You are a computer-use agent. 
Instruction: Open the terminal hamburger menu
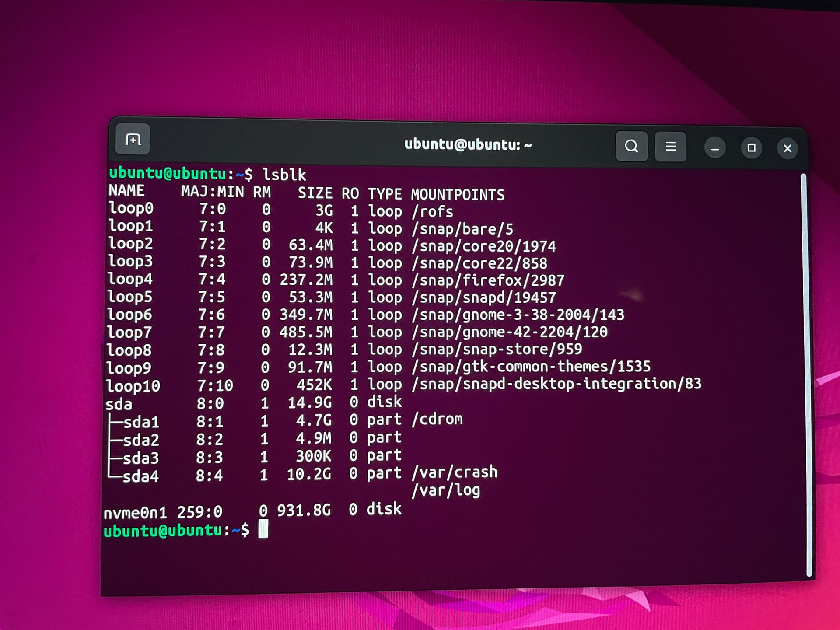[x=670, y=146]
